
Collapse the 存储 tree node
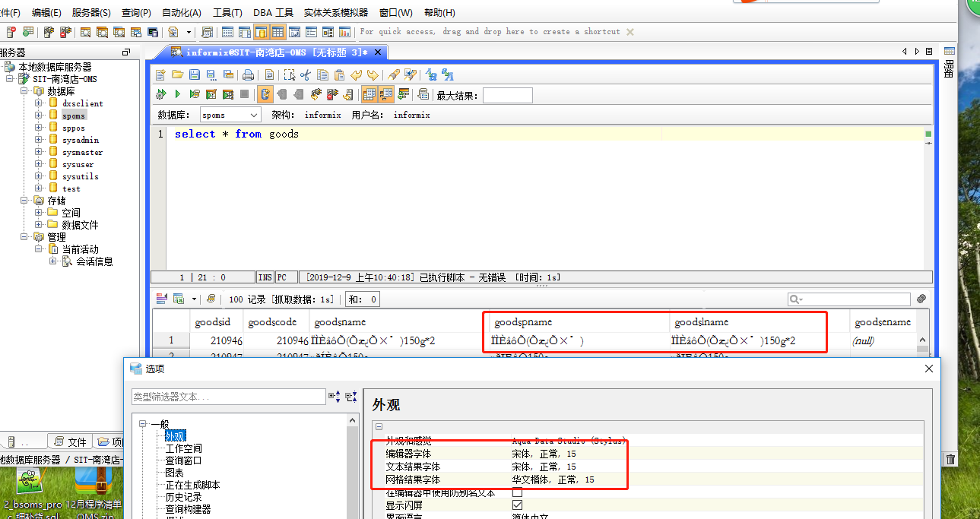[24, 201]
